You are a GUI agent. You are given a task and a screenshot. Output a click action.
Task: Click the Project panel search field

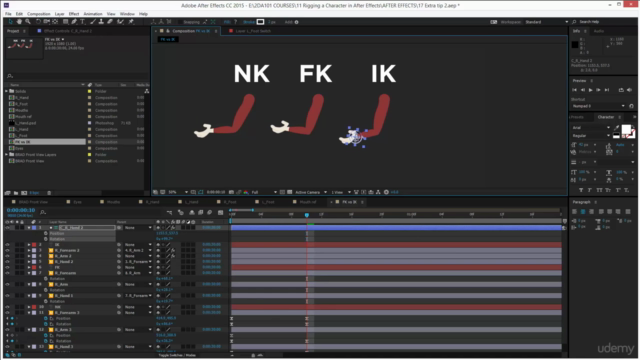76,76
